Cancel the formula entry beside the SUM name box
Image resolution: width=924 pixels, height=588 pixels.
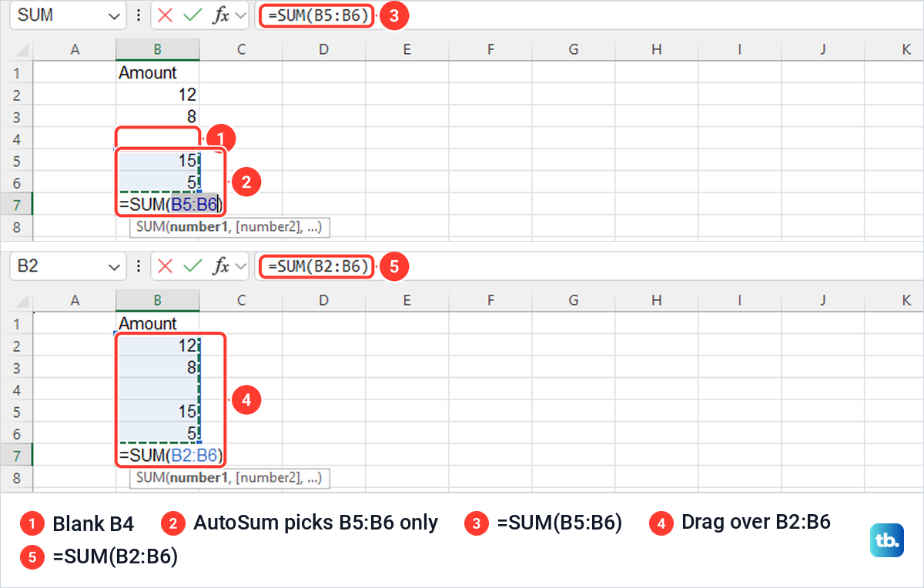point(165,15)
